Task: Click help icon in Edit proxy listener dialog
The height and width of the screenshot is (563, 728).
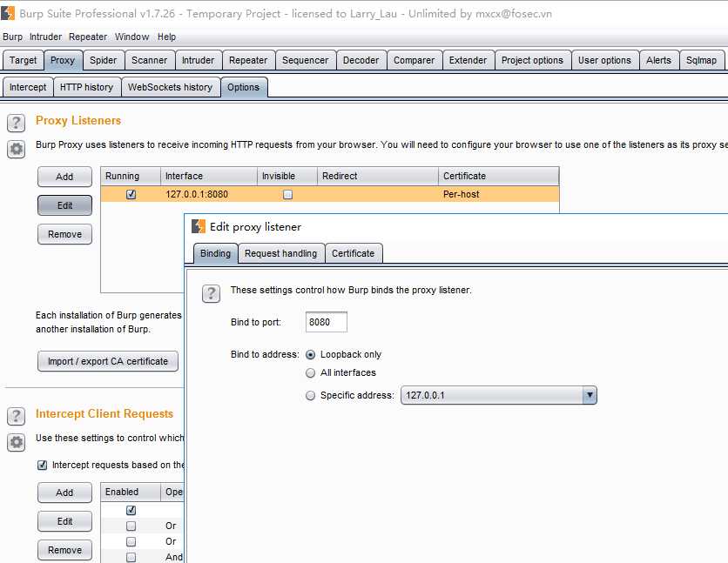Action: [x=211, y=293]
